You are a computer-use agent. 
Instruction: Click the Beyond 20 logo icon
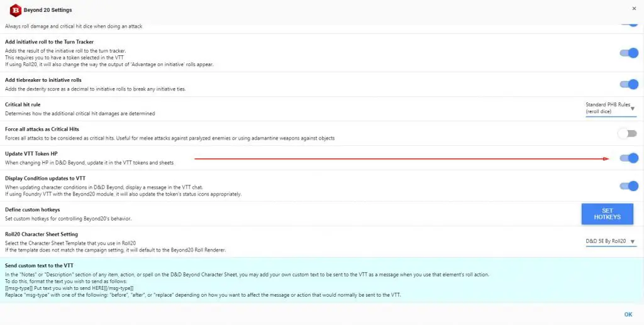[x=16, y=10]
